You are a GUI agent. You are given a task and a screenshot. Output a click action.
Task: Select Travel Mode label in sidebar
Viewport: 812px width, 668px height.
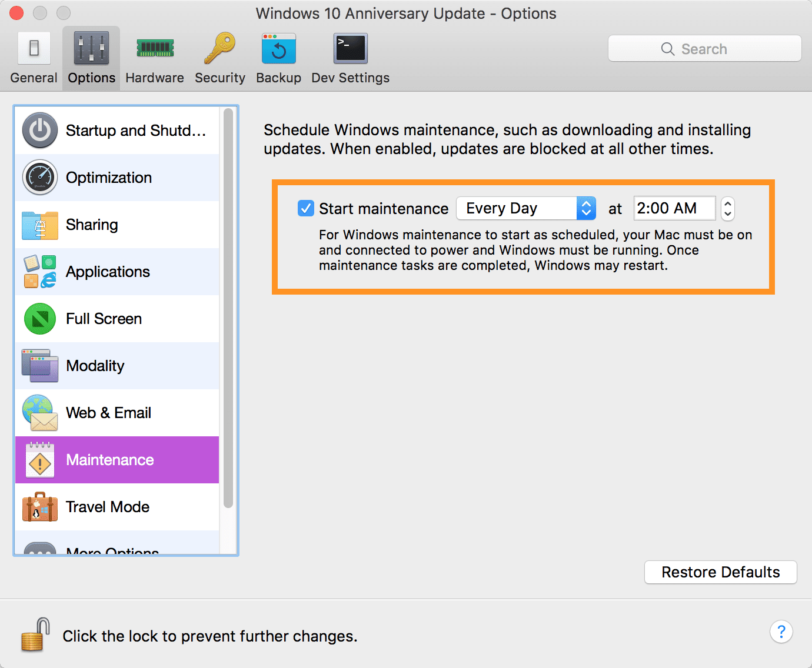pyautogui.click(x=108, y=507)
